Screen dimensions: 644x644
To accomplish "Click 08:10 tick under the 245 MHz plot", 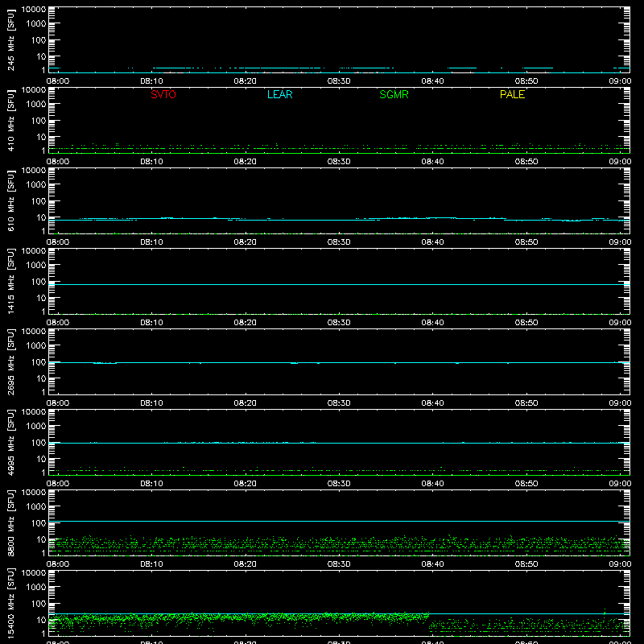I will (151, 81).
